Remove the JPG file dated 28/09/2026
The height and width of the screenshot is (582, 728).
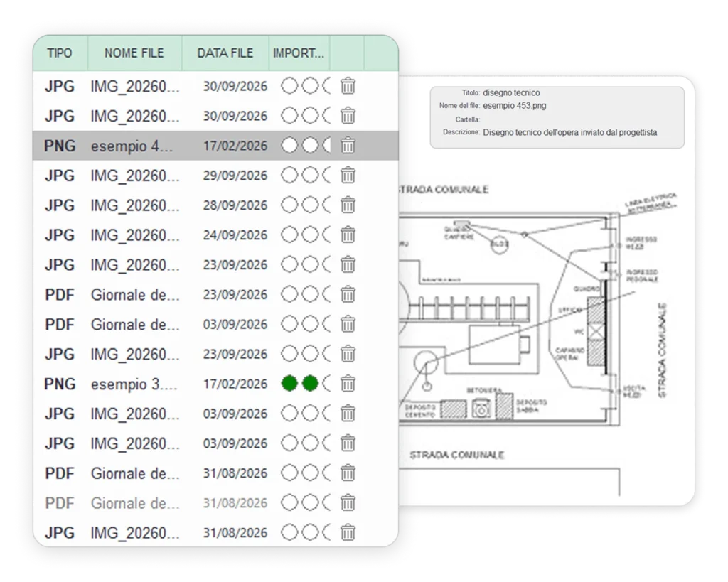pos(348,205)
